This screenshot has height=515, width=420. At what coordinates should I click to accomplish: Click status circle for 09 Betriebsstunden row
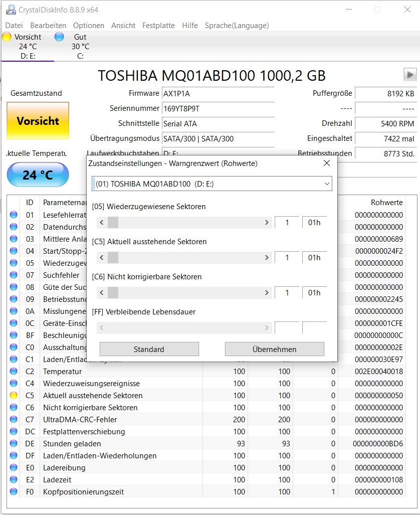pos(14,299)
